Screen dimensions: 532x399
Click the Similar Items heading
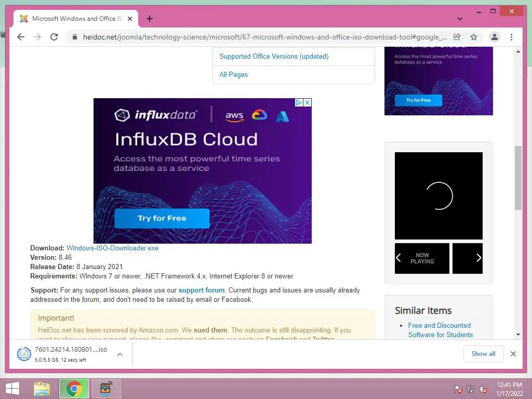(423, 311)
